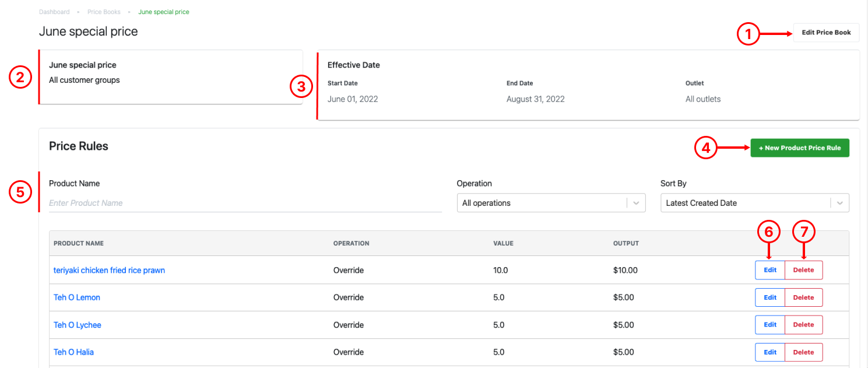This screenshot has height=368, width=868.
Task: Select the $10.00 output value
Action: [x=625, y=270]
